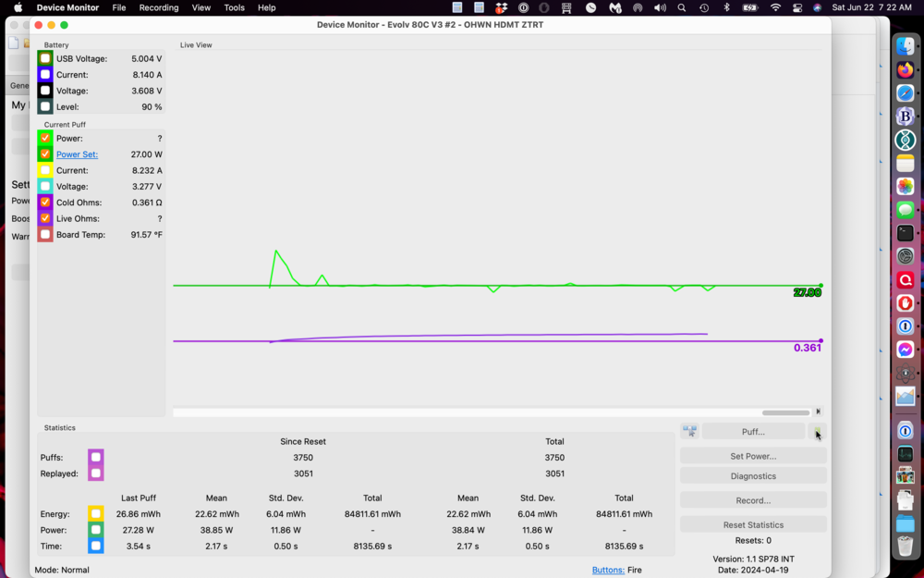Open Time Machine menu bar icon
This screenshot has width=924, height=578.
click(704, 7)
